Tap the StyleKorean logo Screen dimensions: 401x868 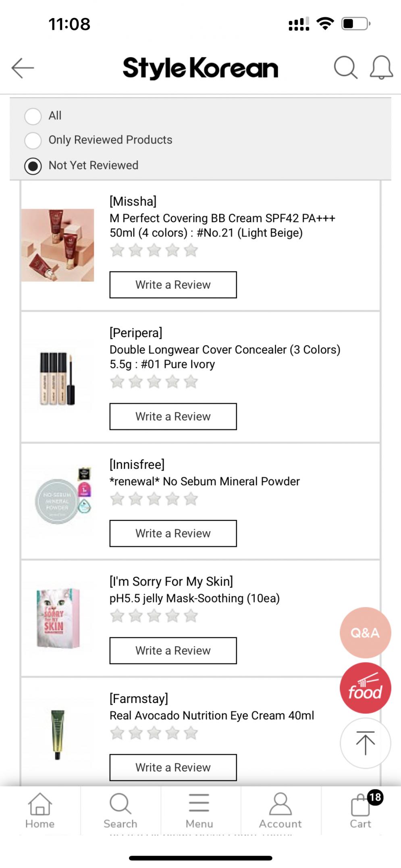coord(200,68)
